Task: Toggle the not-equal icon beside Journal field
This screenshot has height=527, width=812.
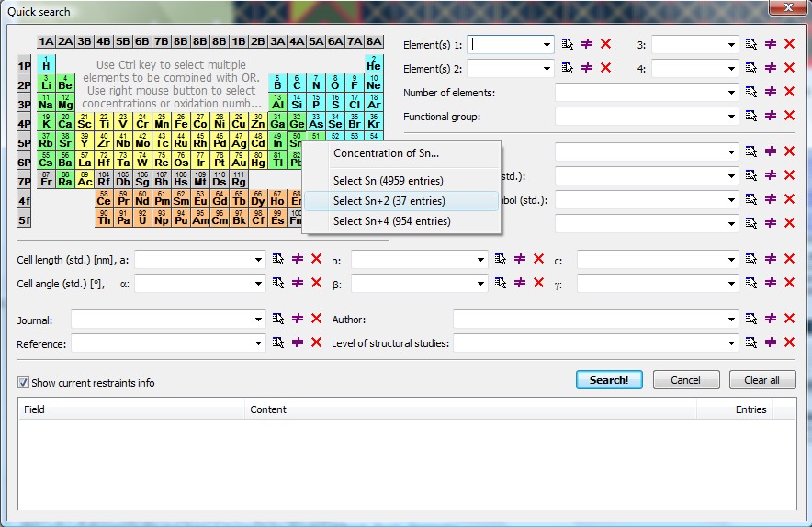Action: [x=298, y=319]
